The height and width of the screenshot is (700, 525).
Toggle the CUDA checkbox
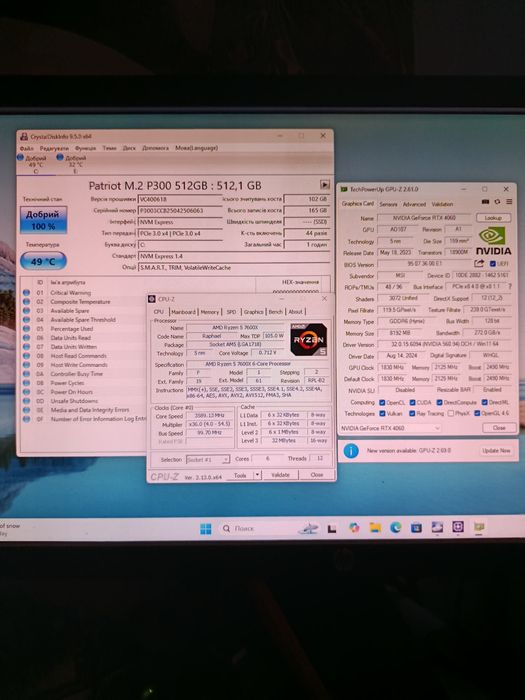412,402
